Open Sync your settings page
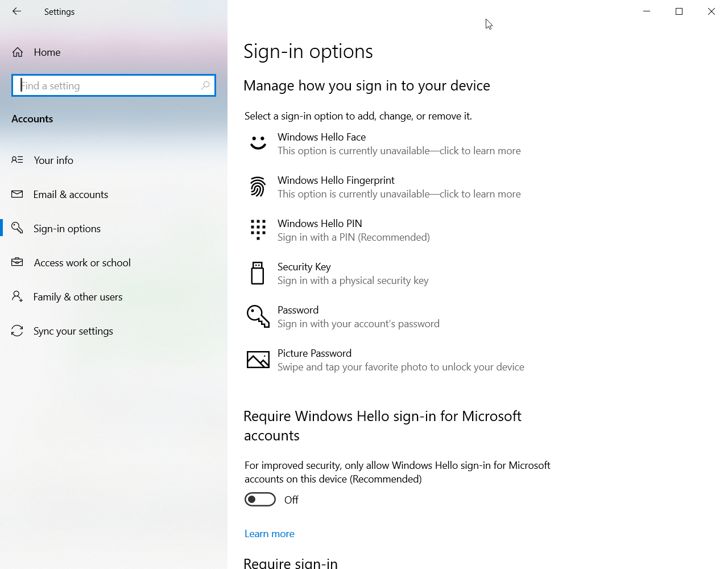This screenshot has height=569, width=728. click(114, 331)
